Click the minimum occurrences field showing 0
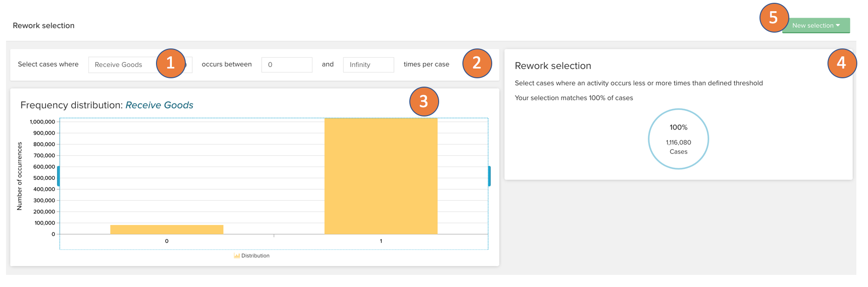This screenshot has height=287, width=868. 286,65
